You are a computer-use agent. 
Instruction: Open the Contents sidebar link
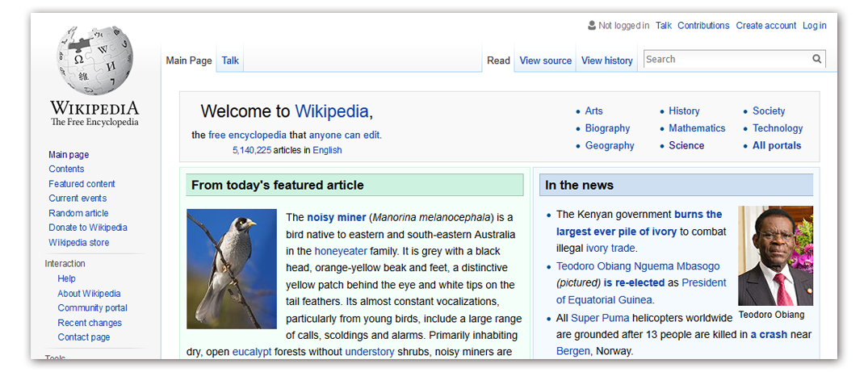pos(66,169)
